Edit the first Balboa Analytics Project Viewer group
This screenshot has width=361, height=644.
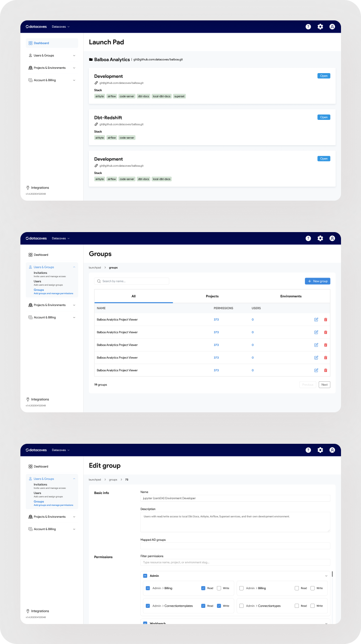[x=316, y=319]
